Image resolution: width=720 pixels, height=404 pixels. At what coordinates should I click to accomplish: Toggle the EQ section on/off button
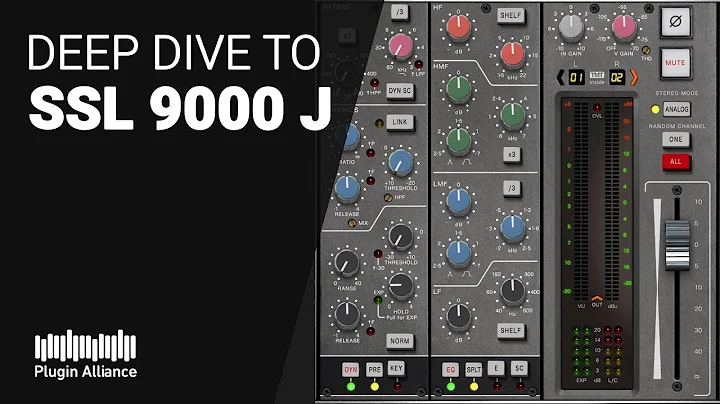point(450,370)
